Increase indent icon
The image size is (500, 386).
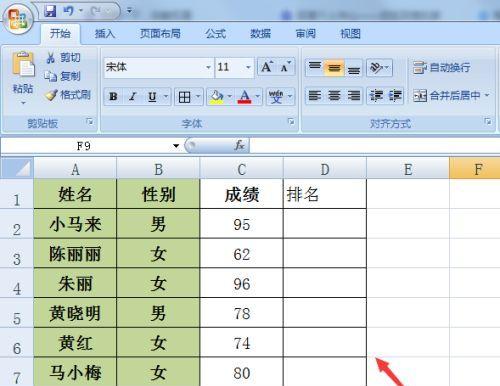tap(395, 96)
